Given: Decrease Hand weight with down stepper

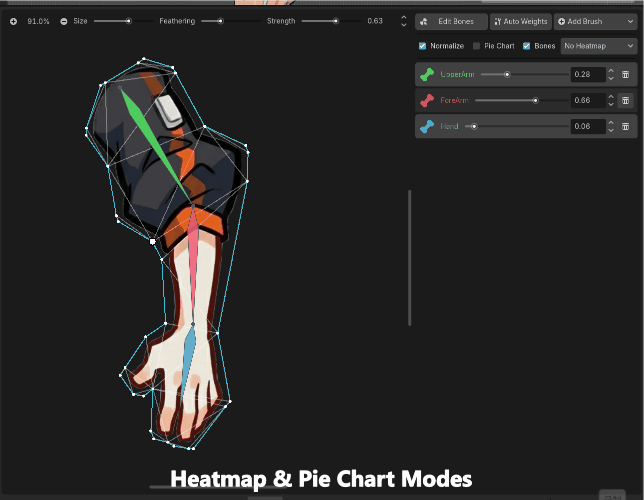Looking at the screenshot, I should pos(611,130).
